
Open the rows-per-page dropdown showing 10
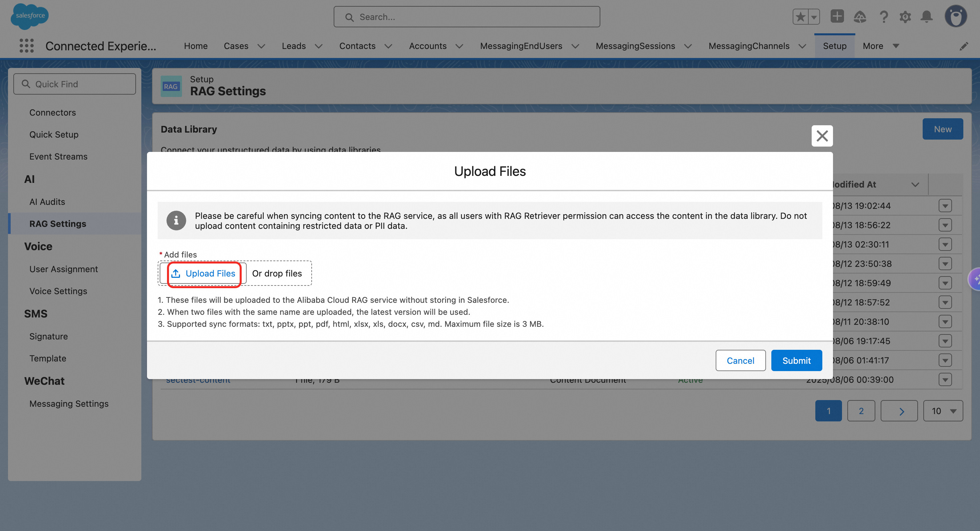[x=943, y=411]
